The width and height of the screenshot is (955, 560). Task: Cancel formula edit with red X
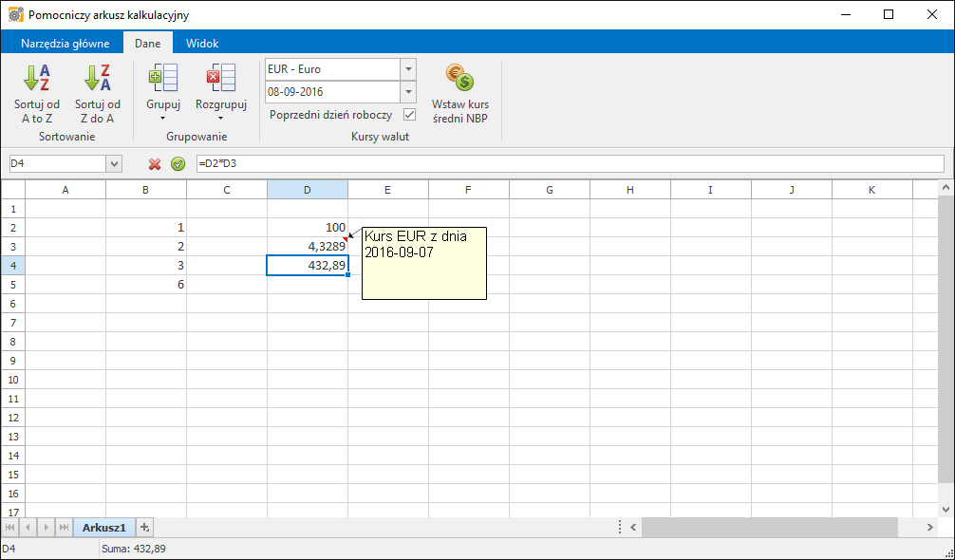[x=155, y=164]
